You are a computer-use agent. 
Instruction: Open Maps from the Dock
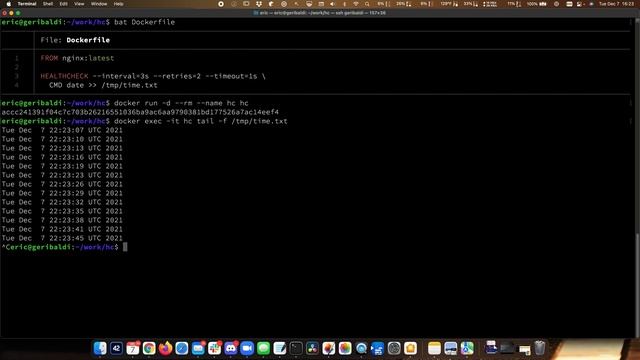pyautogui.click(x=467, y=348)
